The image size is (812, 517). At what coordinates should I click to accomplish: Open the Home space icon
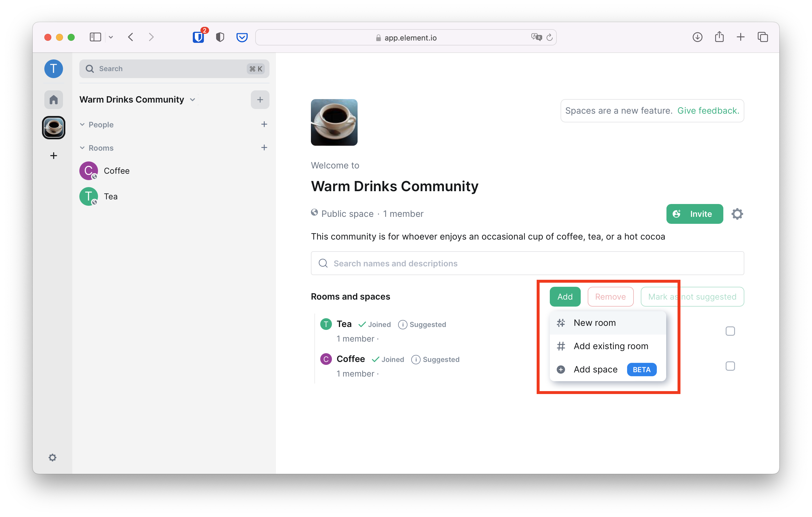(54, 100)
